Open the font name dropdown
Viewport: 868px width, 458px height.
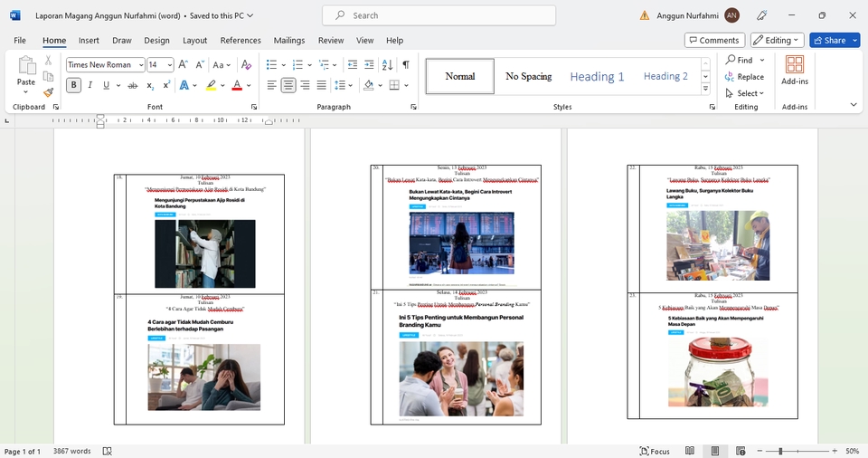coord(141,65)
